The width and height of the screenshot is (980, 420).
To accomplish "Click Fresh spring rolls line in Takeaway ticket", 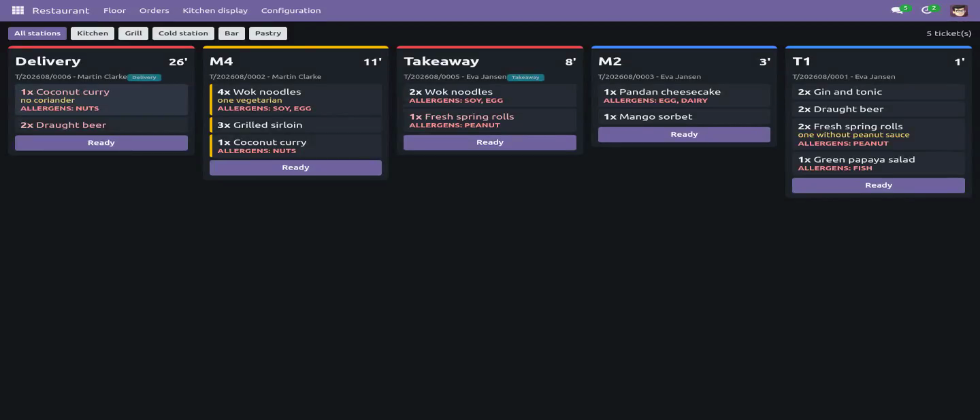I will pyautogui.click(x=490, y=120).
